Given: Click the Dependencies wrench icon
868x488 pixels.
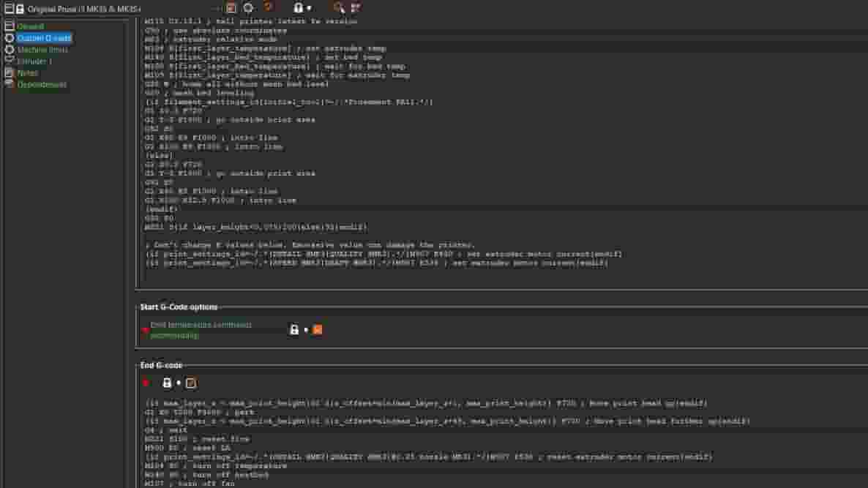Looking at the screenshot, I should coord(10,83).
